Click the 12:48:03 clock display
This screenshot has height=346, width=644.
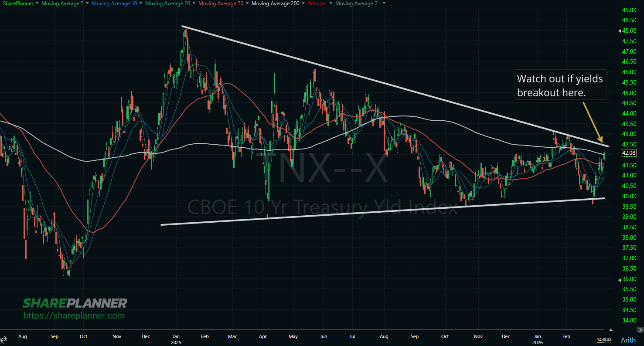click(x=604, y=339)
